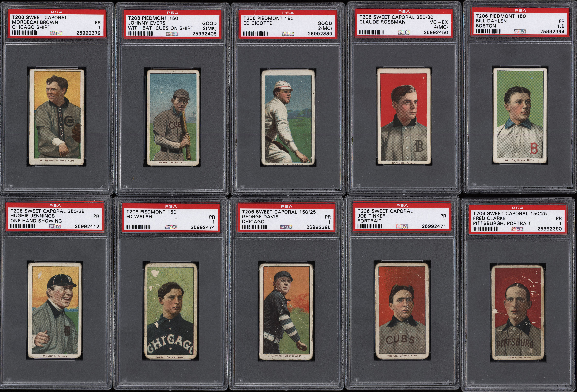Click the barcode on Fred Clarke label
Image resolution: width=577 pixels, height=392 pixels.
pyautogui.click(x=485, y=229)
